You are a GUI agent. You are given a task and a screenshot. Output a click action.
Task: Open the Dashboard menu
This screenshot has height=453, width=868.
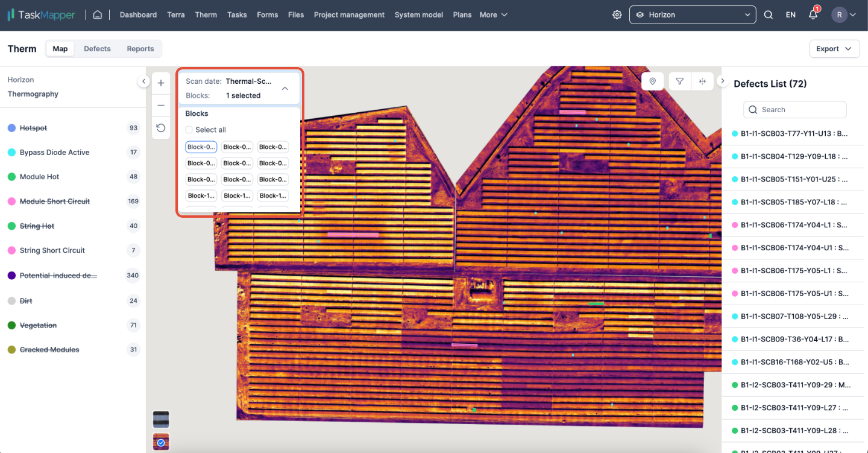pos(138,15)
